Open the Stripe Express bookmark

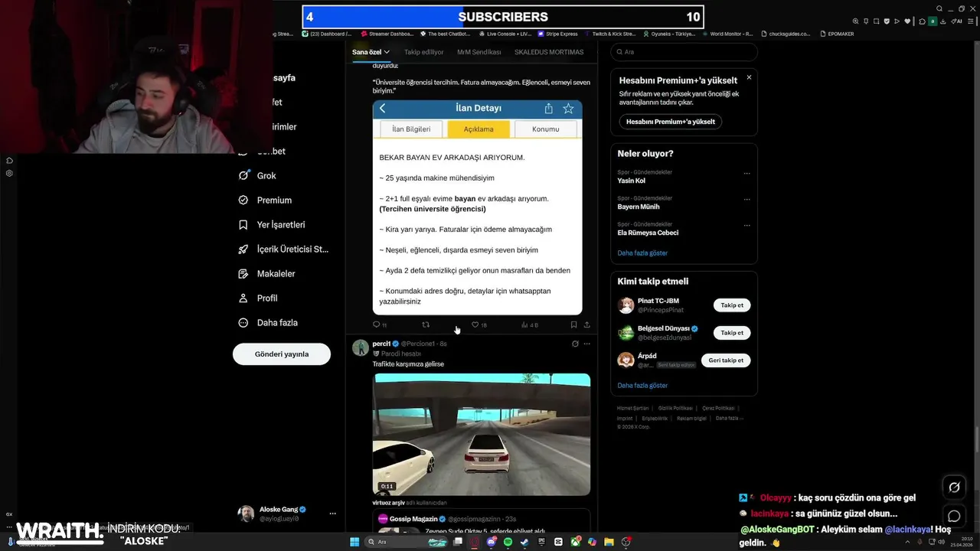coord(558,34)
